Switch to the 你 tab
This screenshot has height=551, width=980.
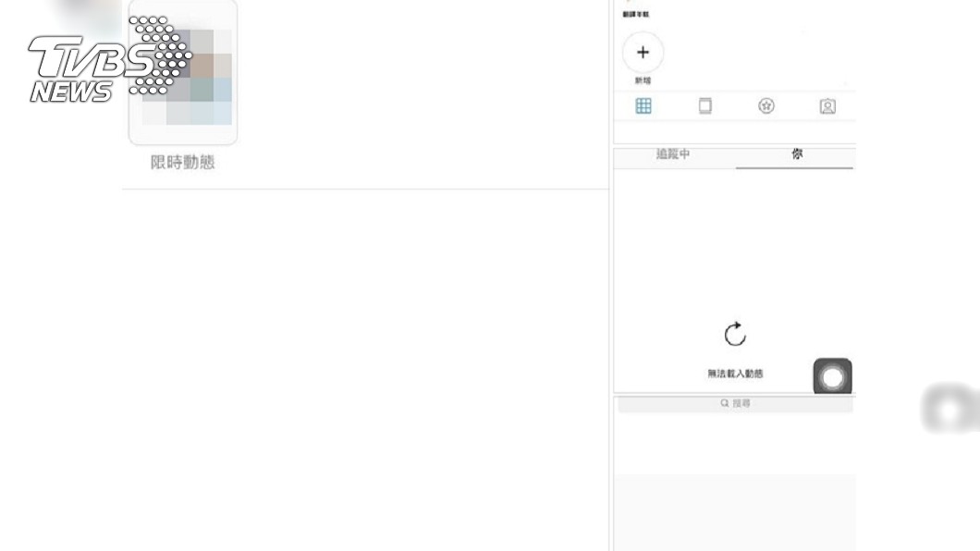(797, 153)
